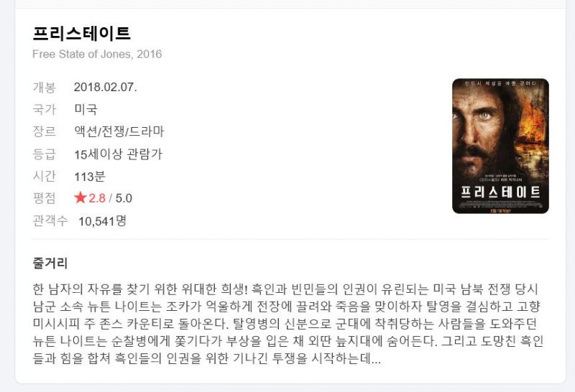
Task: Click the 줄거리 section heading
Action: tap(50, 263)
